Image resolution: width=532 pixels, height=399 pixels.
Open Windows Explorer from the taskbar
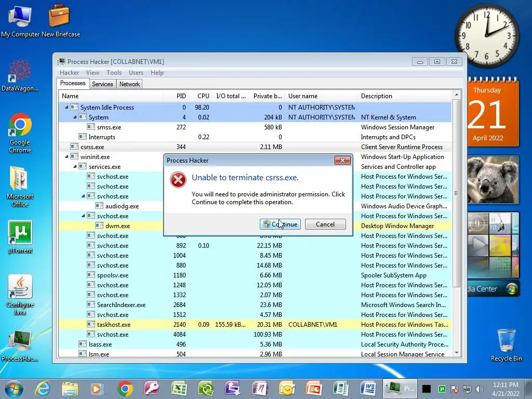[70, 389]
